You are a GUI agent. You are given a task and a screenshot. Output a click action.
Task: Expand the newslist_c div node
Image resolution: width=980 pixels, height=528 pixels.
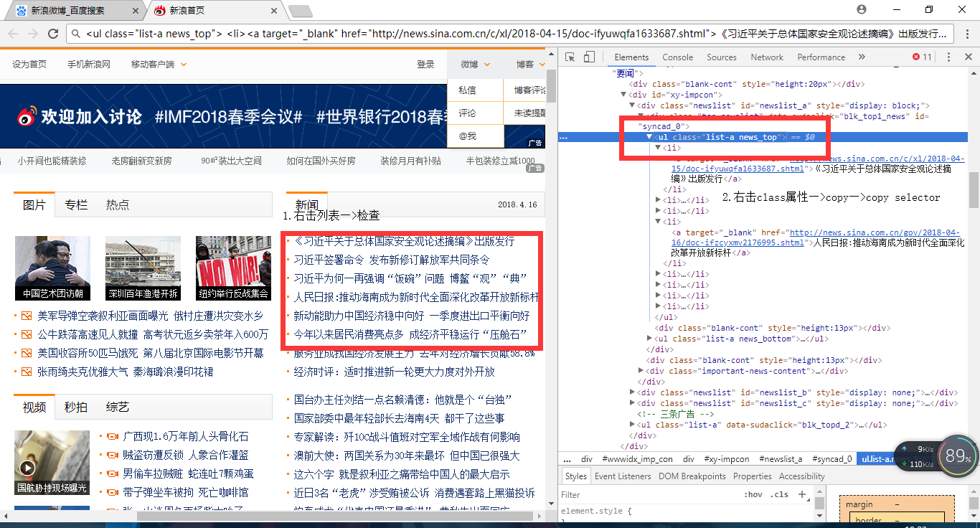coord(632,403)
